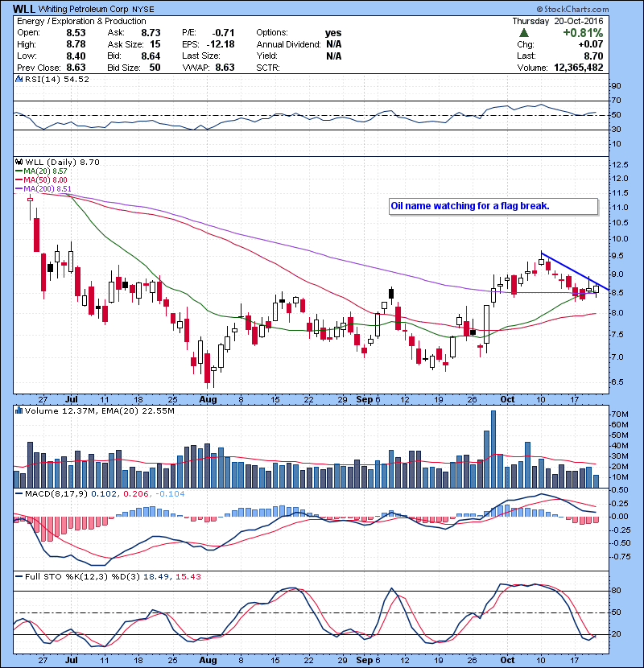Click the SCTR label

[268, 68]
